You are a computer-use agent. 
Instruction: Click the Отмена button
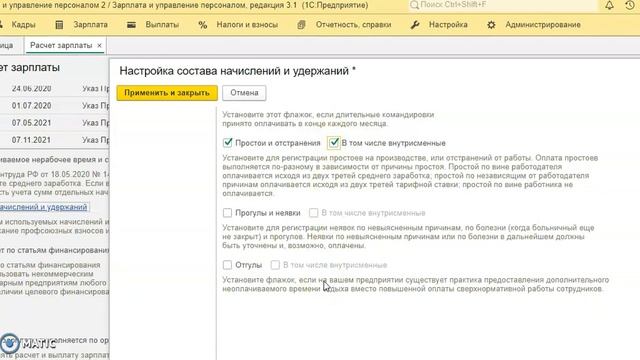coord(244,93)
